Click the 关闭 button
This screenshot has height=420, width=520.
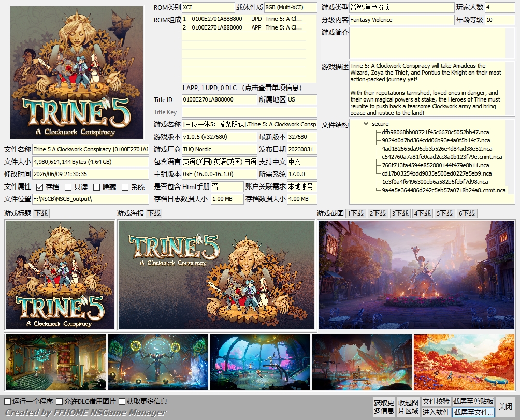[505, 407]
